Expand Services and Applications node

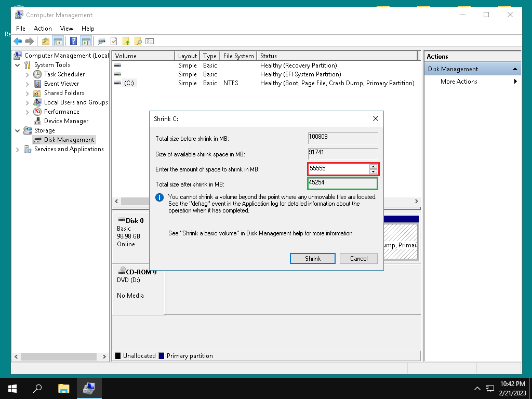click(x=18, y=150)
